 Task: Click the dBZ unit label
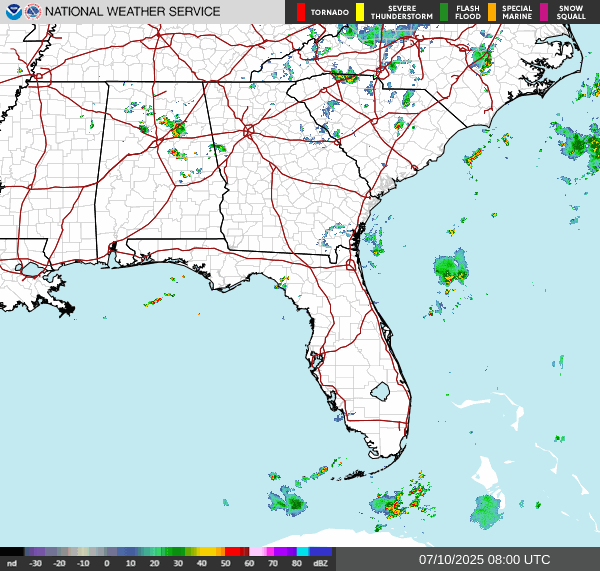click(320, 563)
